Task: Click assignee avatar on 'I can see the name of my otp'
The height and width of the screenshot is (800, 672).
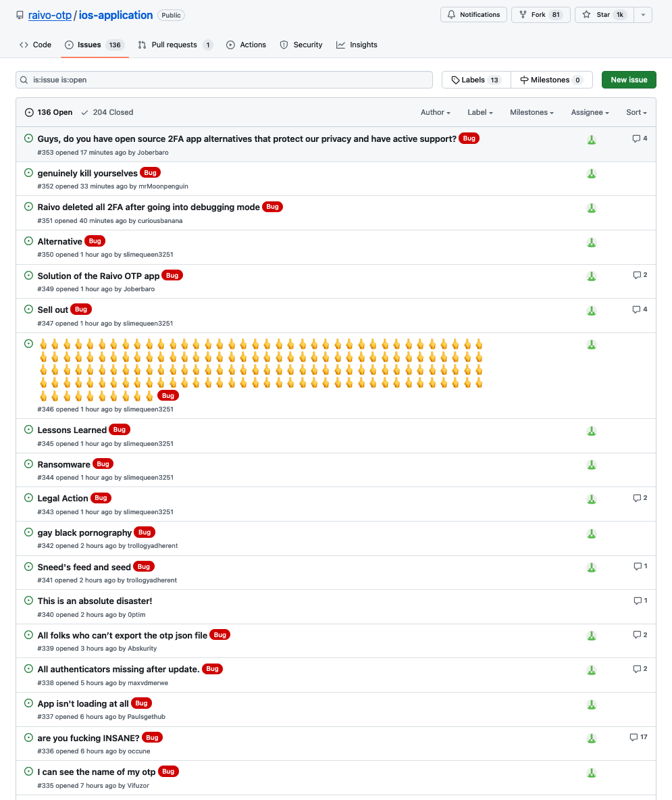Action: tap(592, 773)
